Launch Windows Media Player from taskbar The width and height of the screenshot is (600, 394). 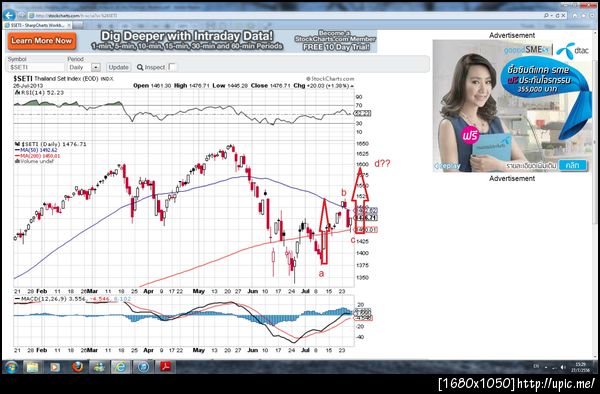click(x=55, y=367)
